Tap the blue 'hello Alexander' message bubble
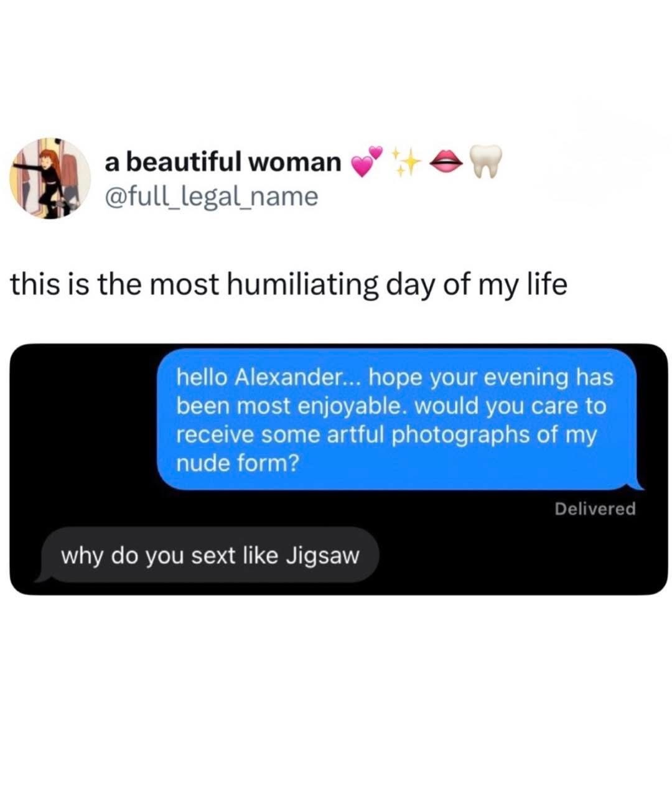 point(399,419)
